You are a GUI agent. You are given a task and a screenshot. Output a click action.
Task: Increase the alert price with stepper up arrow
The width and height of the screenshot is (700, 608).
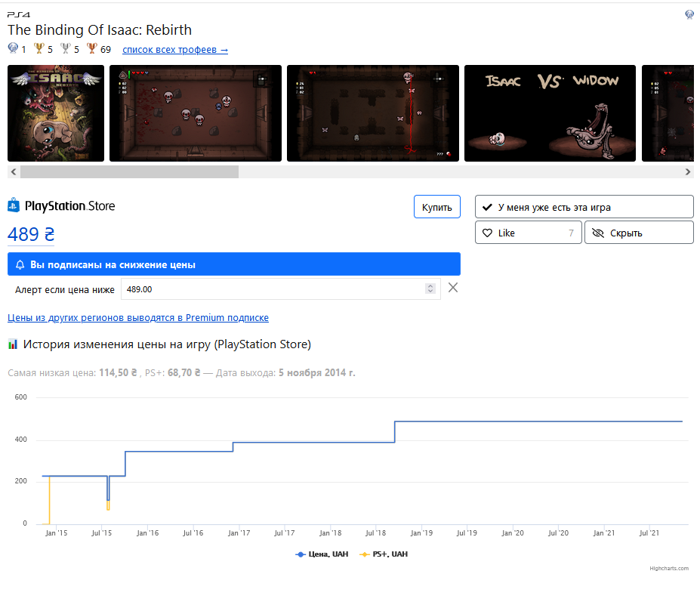coord(430,286)
